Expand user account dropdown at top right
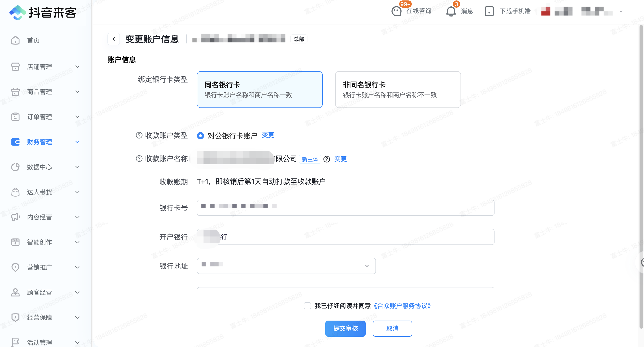The width and height of the screenshot is (644, 347). [621, 11]
